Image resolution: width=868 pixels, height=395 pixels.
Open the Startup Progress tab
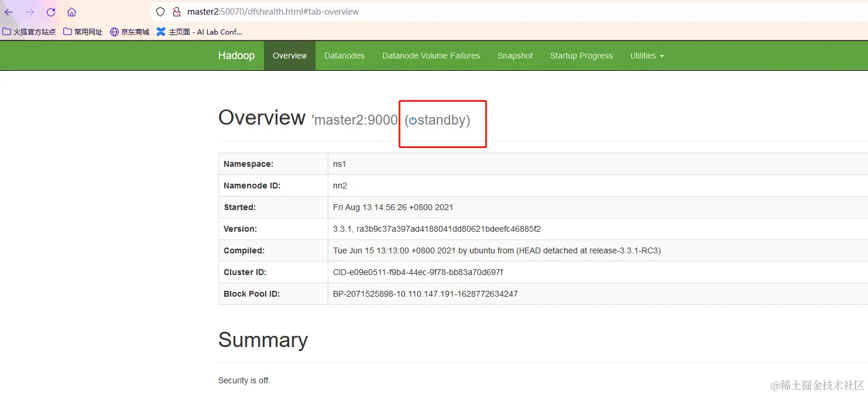coord(581,56)
